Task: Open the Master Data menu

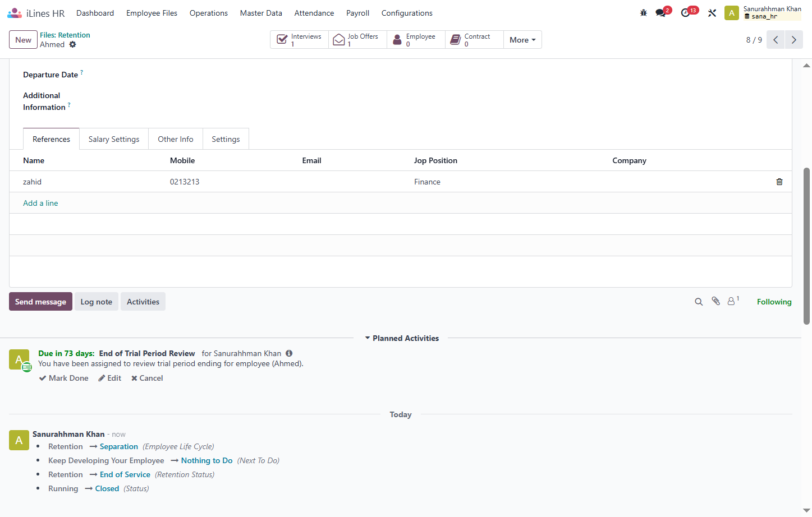Action: pos(261,13)
